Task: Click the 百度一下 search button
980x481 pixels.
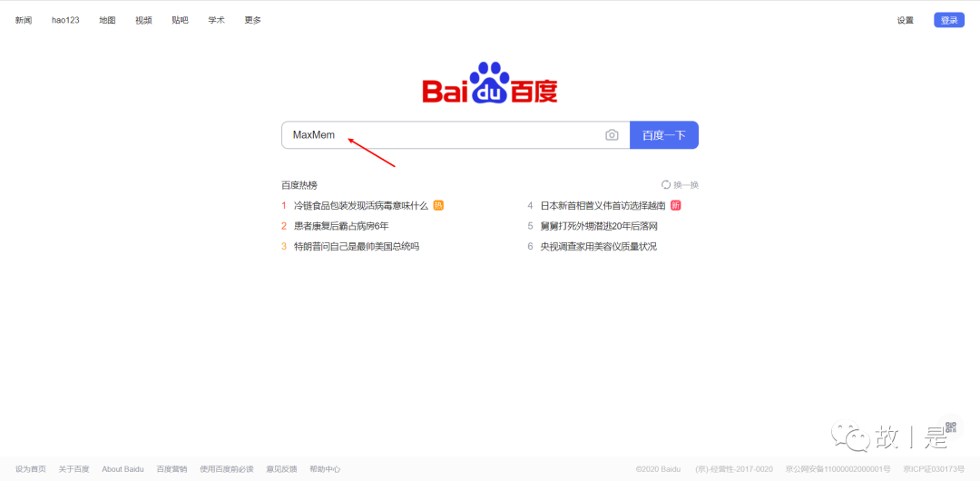Action: [x=663, y=135]
